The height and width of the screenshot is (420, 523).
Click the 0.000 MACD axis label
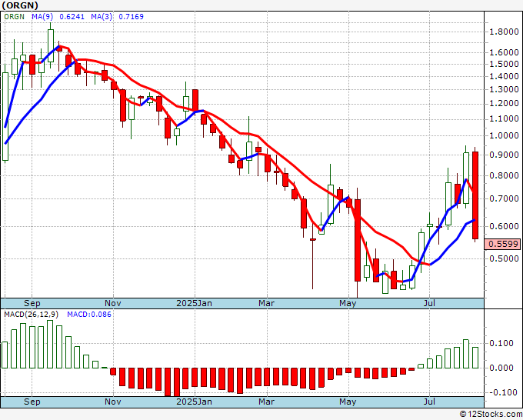point(501,368)
